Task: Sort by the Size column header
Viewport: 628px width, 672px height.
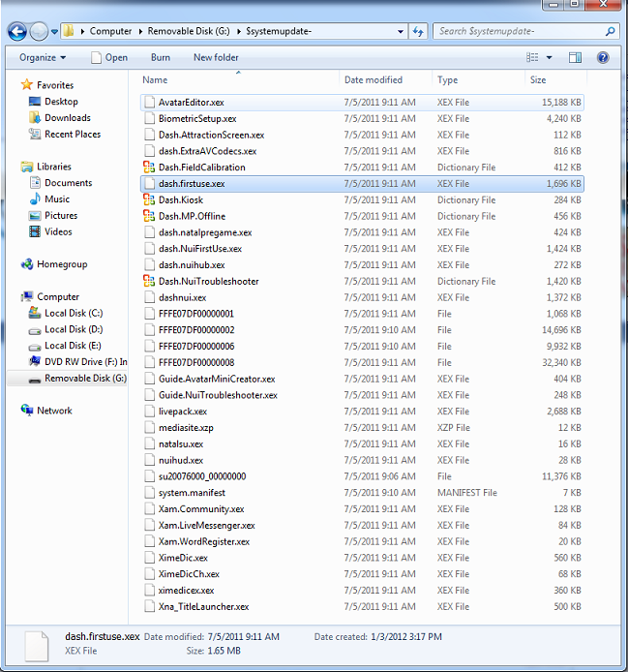Action: (x=538, y=80)
